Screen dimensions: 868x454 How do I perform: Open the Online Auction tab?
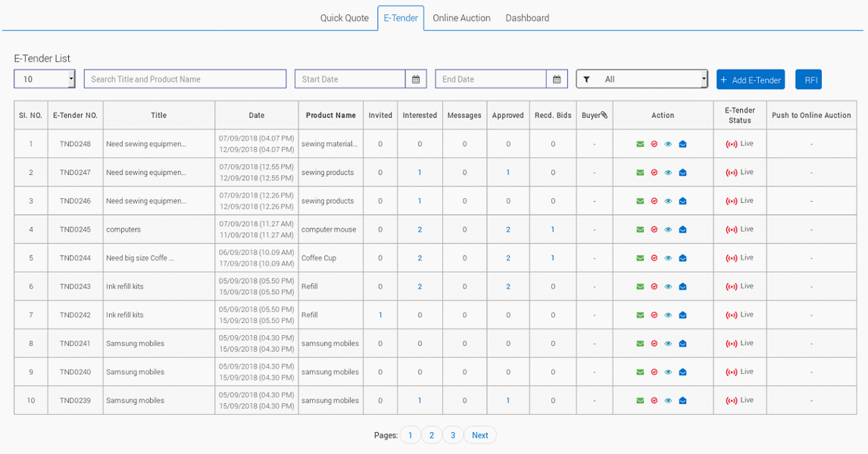coord(462,17)
